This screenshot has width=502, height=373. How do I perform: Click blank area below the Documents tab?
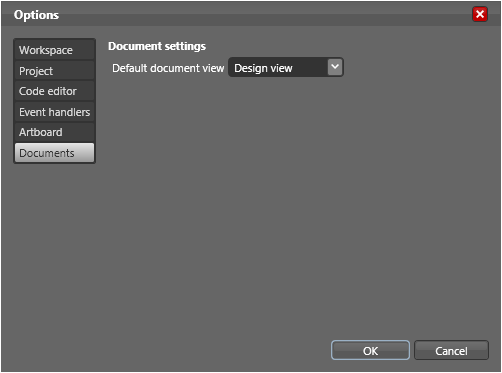pyautogui.click(x=54, y=250)
